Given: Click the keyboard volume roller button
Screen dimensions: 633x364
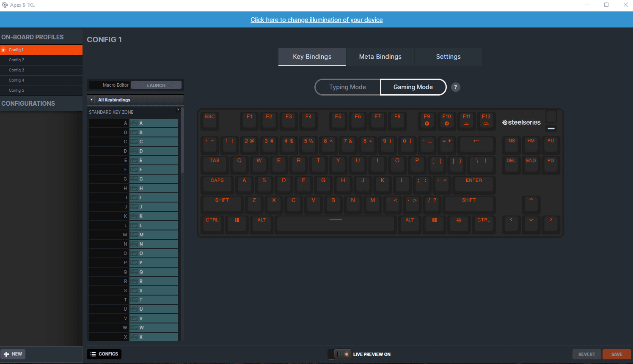Looking at the screenshot, I should 551,116.
